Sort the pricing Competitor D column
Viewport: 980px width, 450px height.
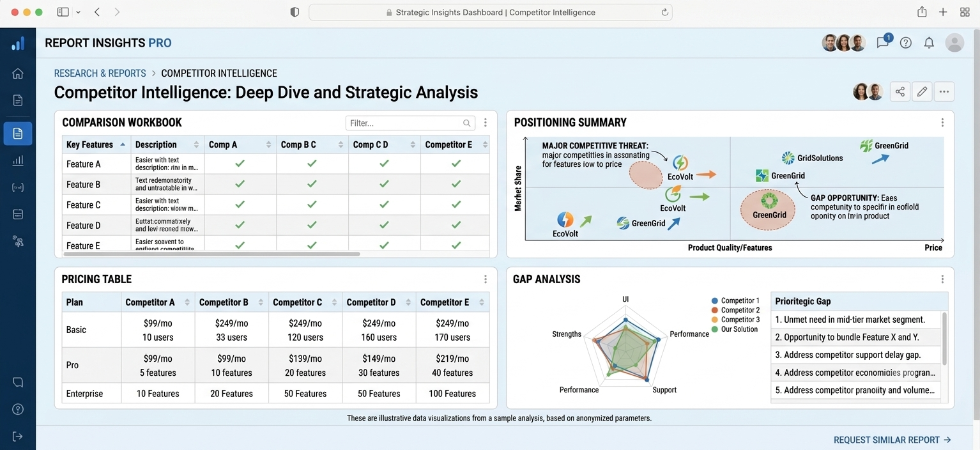point(408,302)
